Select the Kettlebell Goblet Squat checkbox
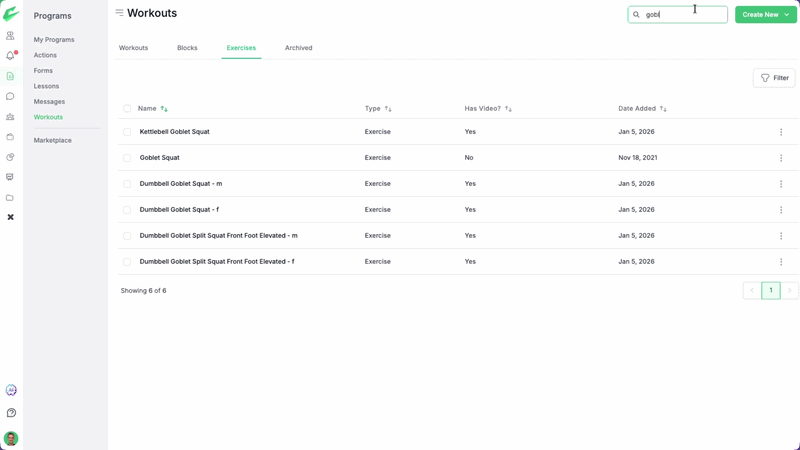Screen dimensions: 800x450 coord(127,132)
